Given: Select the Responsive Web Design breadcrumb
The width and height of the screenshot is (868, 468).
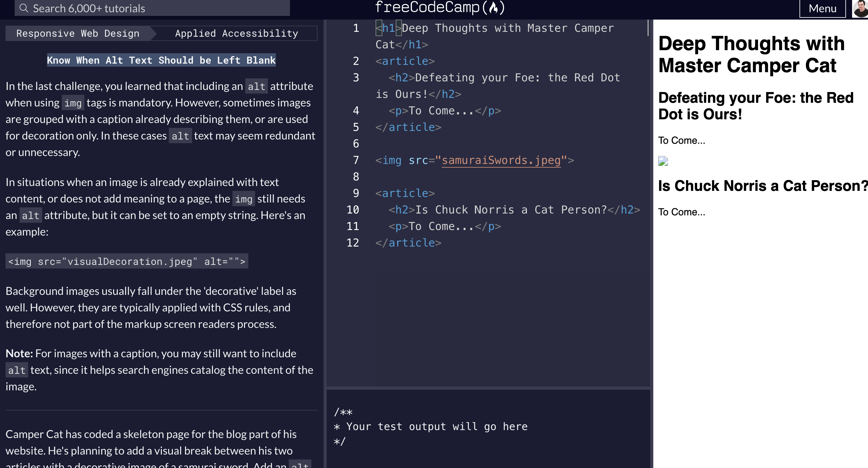Looking at the screenshot, I should click(x=78, y=33).
